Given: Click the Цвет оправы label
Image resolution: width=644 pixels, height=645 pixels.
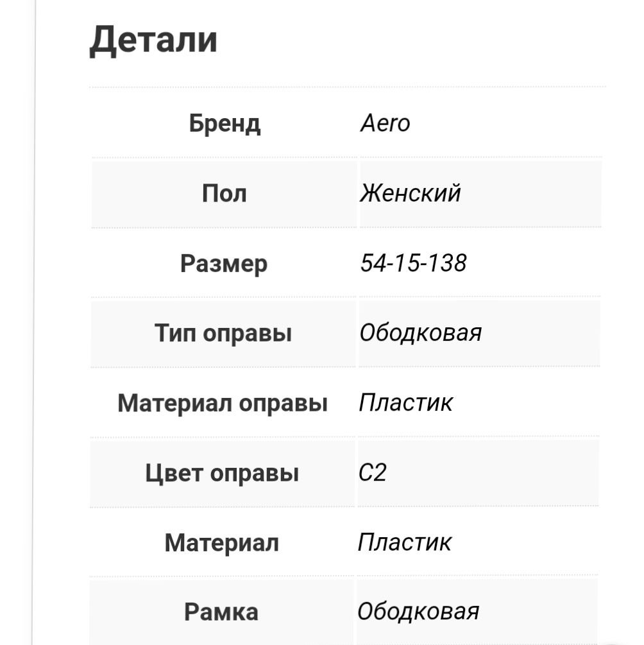Looking at the screenshot, I should point(222,473).
